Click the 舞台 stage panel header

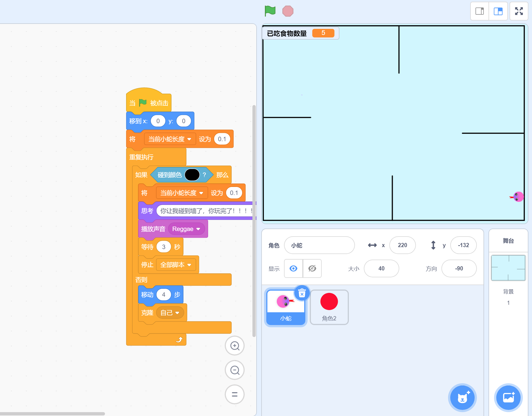point(508,241)
